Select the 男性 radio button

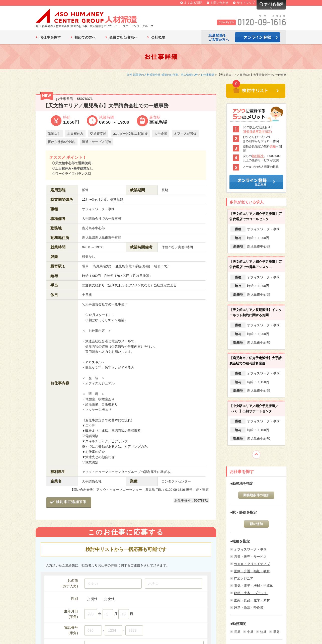88,599
